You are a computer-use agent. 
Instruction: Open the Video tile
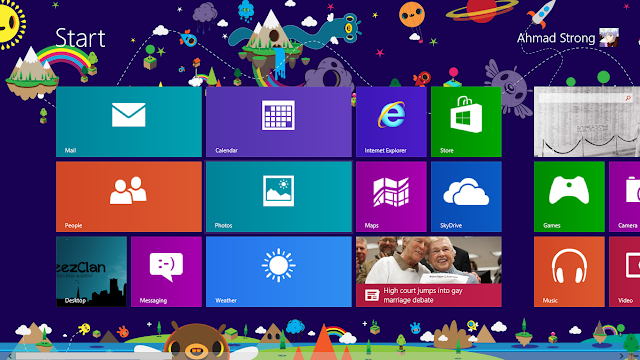pyautogui.click(x=624, y=271)
